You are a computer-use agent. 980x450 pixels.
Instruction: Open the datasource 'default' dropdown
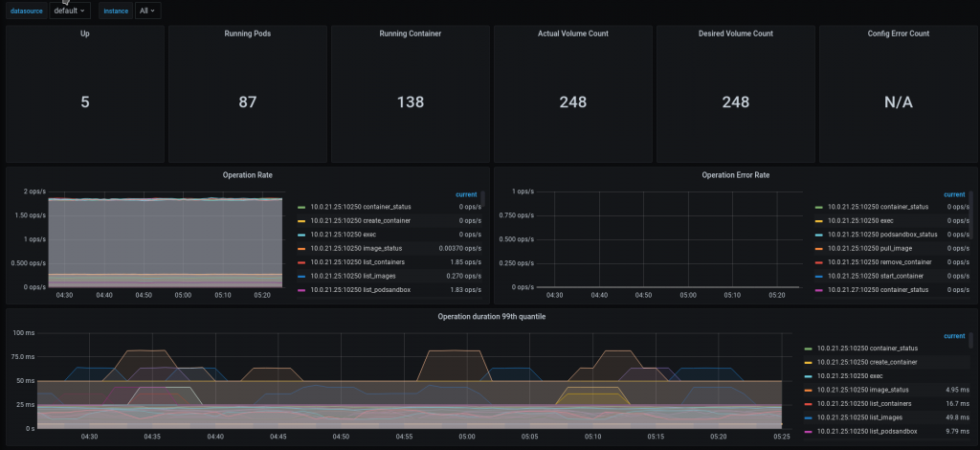(69, 11)
